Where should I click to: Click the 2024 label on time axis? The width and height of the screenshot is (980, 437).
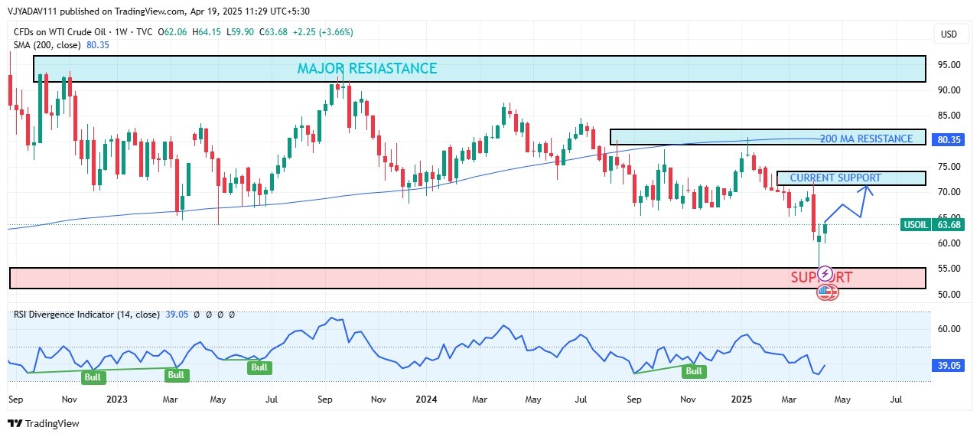tap(427, 399)
